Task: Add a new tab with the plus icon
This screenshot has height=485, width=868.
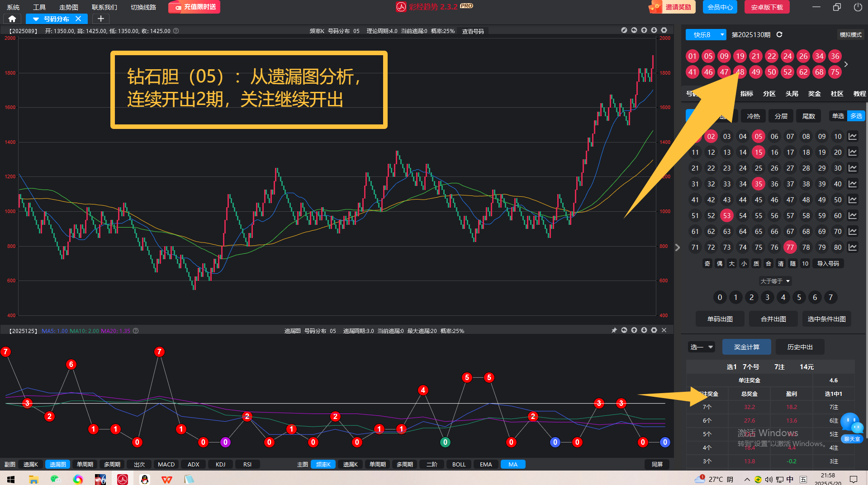Action: point(101,19)
